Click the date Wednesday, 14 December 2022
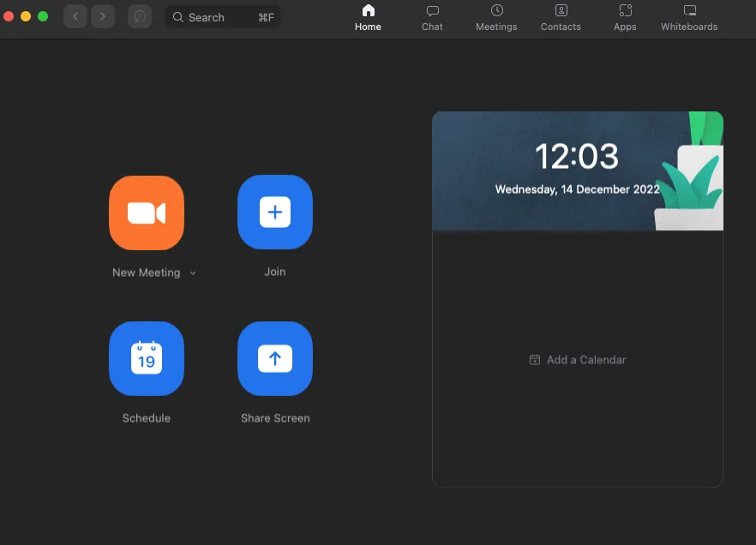The width and height of the screenshot is (756, 545). pyautogui.click(x=577, y=189)
